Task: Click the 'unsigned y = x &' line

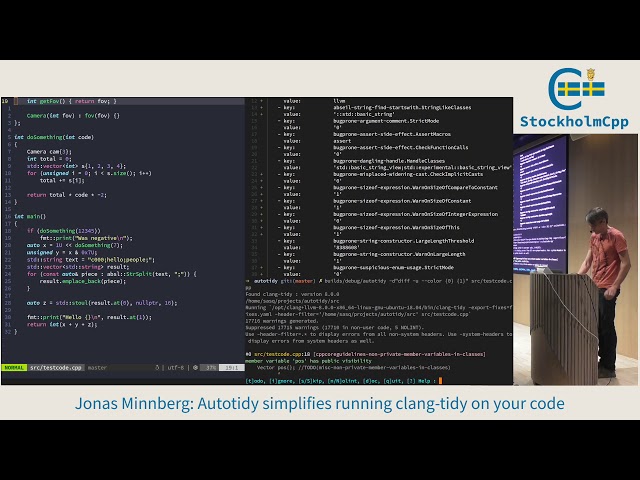Action: pos(62,252)
